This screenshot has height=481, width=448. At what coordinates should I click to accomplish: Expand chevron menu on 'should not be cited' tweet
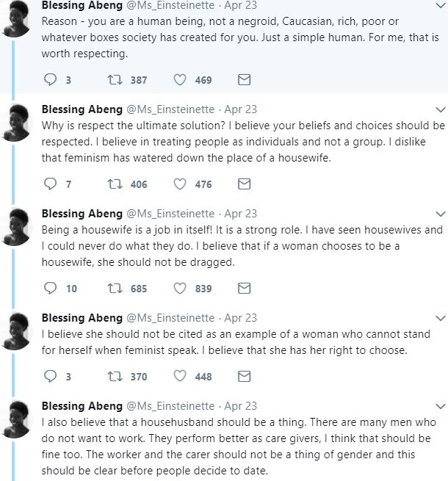[439, 318]
